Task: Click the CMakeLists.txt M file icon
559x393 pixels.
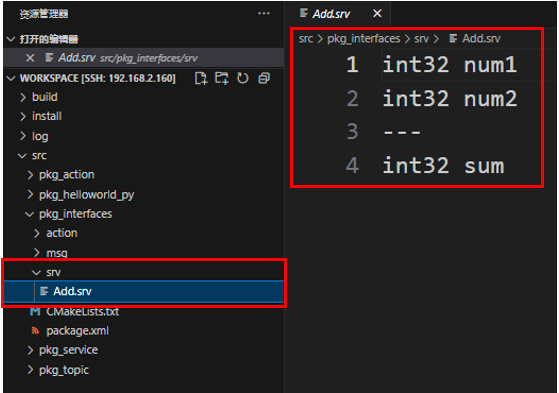Action: point(35,312)
